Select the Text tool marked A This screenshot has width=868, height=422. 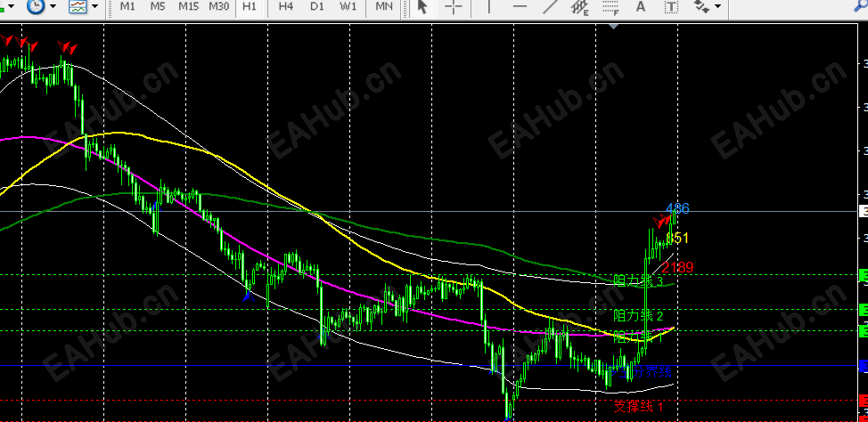(641, 6)
